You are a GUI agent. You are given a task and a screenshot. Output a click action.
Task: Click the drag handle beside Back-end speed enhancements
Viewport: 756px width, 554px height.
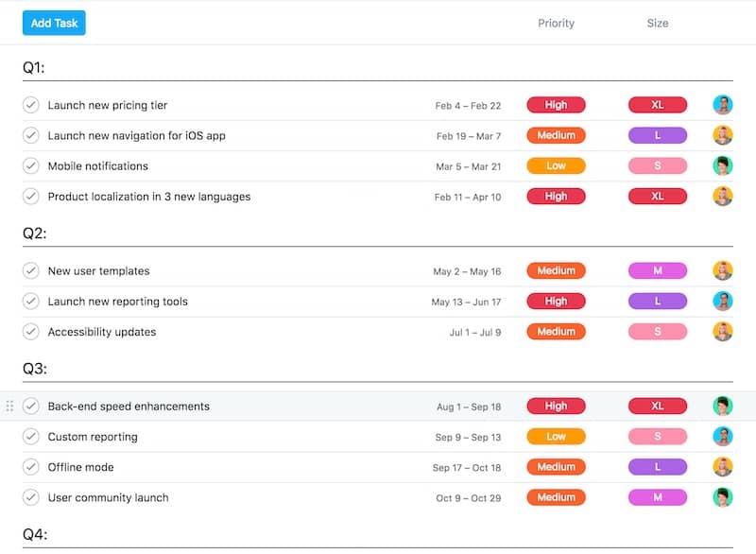click(10, 407)
